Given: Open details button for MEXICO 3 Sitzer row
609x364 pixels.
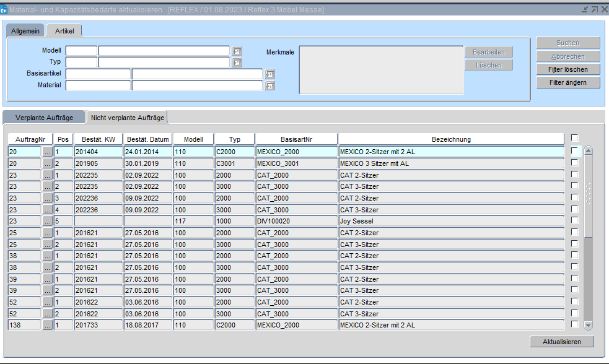Looking at the screenshot, I should coord(48,163).
